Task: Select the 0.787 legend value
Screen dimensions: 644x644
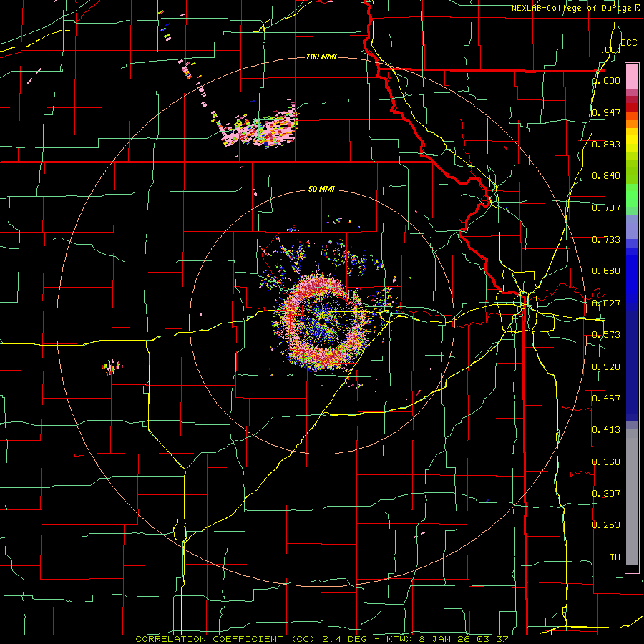Action: pos(606,208)
